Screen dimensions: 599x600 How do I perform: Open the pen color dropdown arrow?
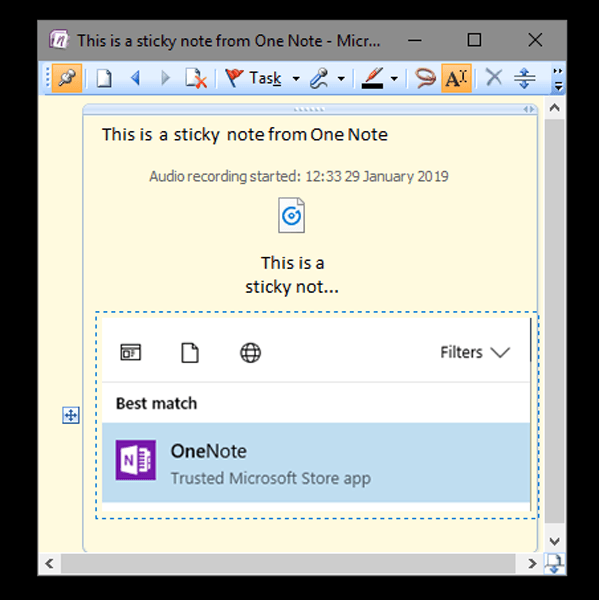click(394, 79)
